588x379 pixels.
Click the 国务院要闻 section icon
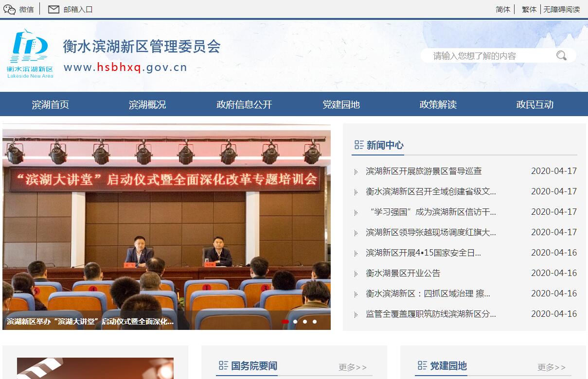pos(223,365)
